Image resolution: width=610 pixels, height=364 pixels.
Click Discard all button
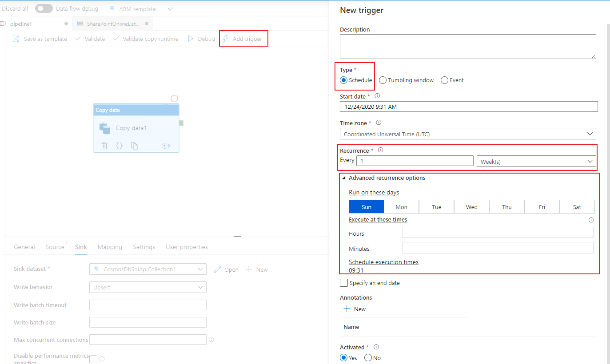[14, 8]
